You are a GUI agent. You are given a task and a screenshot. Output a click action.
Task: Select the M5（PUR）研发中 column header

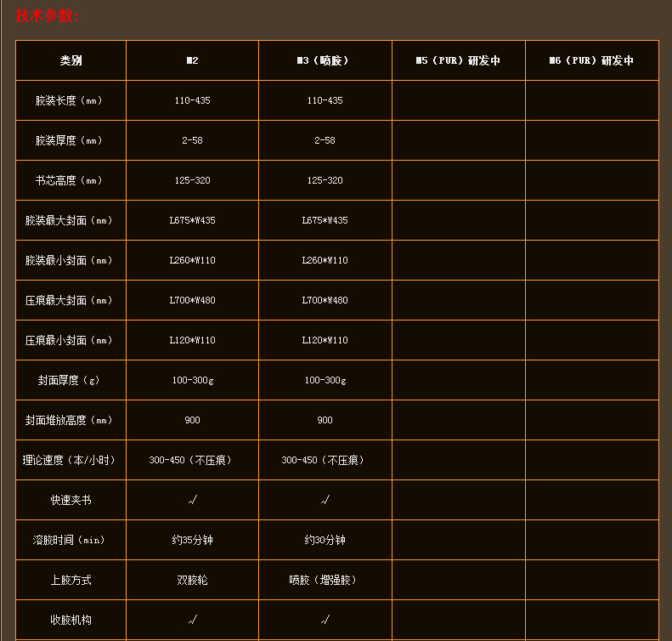(x=458, y=60)
